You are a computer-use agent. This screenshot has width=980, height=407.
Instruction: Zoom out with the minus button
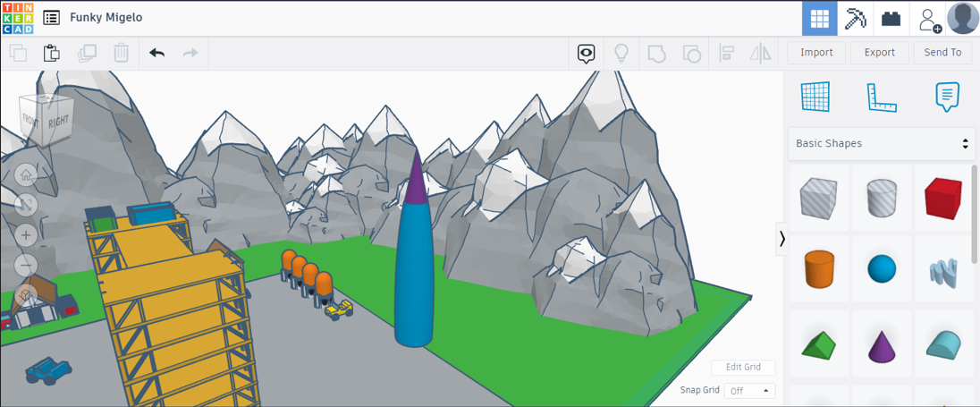(26, 265)
